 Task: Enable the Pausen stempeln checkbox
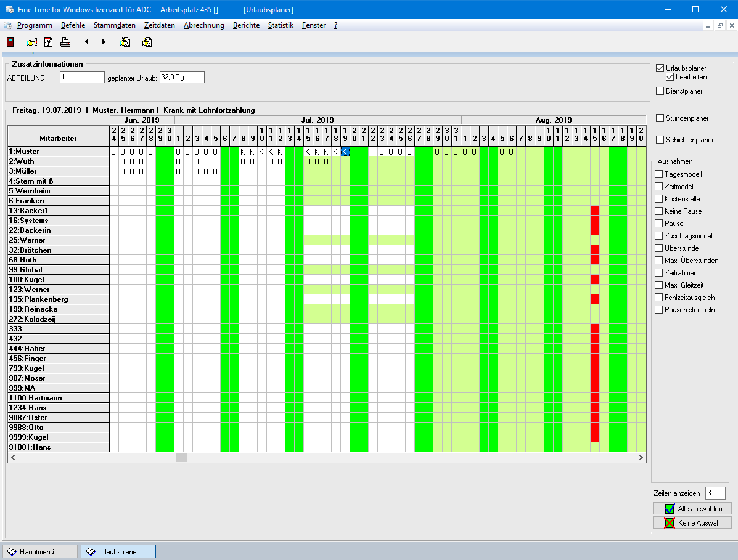click(659, 309)
